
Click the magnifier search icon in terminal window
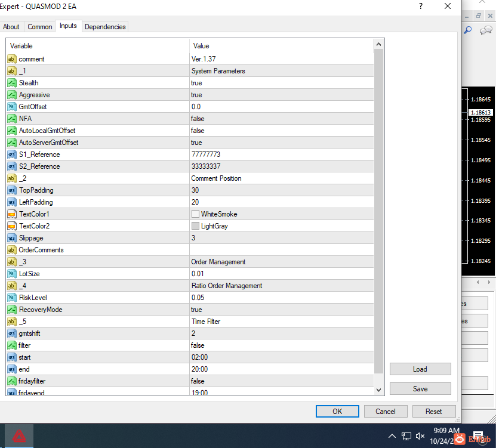pyautogui.click(x=467, y=30)
